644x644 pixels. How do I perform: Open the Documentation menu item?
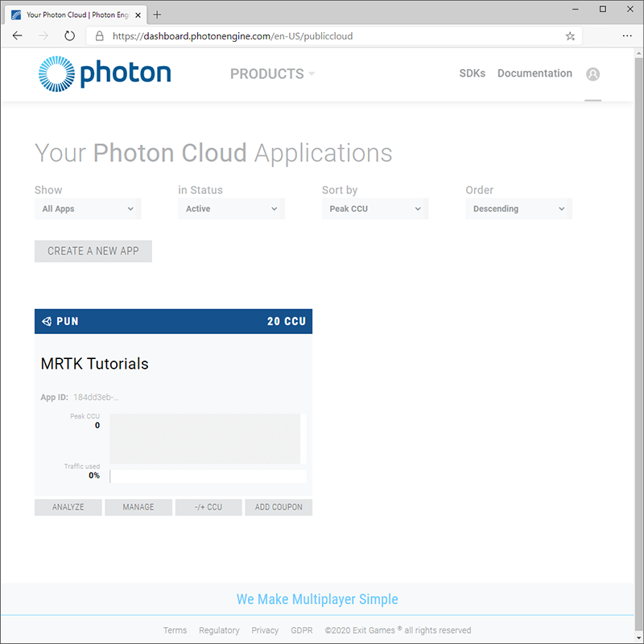click(535, 73)
